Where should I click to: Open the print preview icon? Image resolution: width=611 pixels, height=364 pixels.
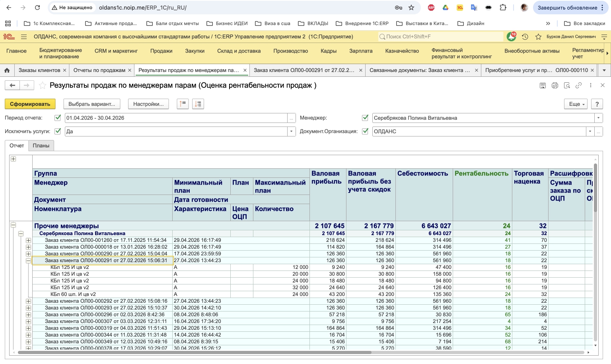point(567,86)
